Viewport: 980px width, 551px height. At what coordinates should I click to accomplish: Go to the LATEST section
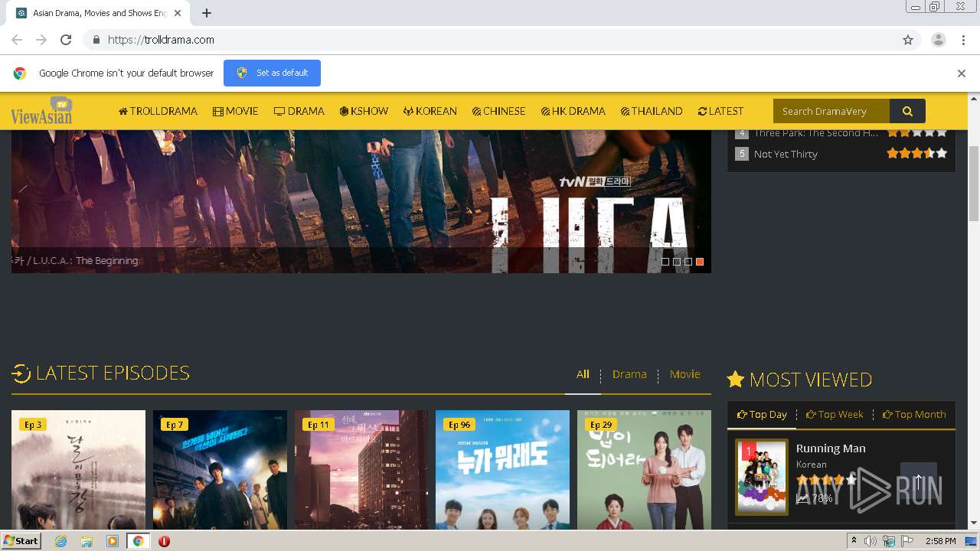click(x=720, y=111)
